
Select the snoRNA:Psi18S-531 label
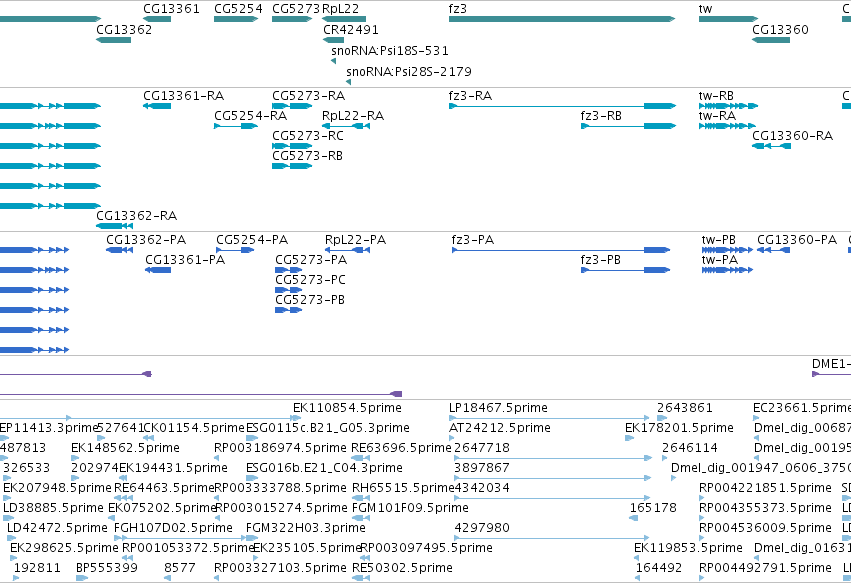pyautogui.click(x=390, y=50)
